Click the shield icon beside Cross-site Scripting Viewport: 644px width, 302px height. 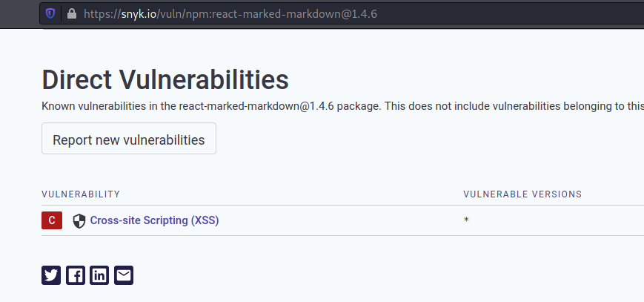click(x=79, y=221)
